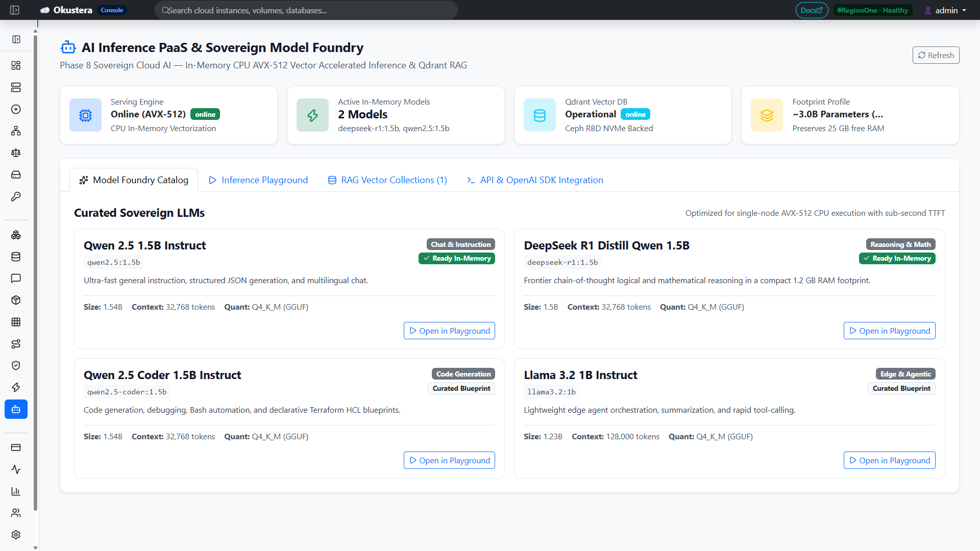Open the disc image sidebar icon
This screenshot has width=980, height=551.
16,109
